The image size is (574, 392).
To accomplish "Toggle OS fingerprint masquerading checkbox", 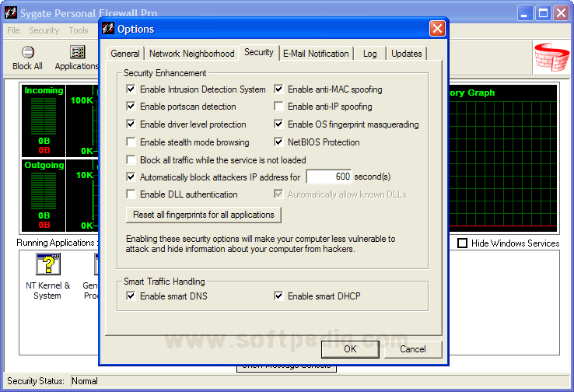I will (x=278, y=124).
